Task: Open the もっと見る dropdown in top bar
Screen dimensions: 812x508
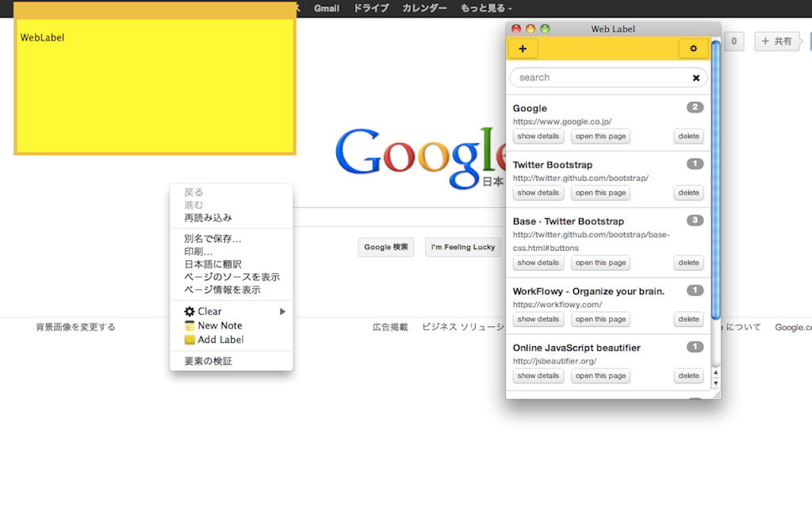Action: click(x=486, y=8)
